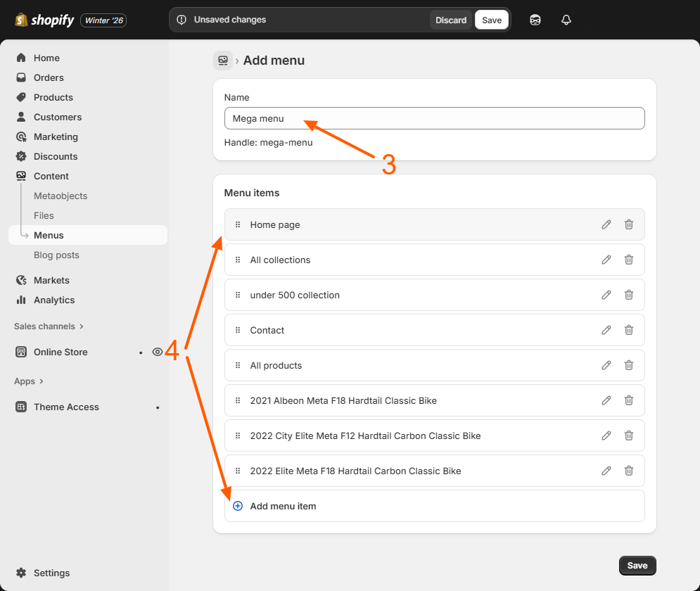Click the plus icon for Add menu item

pyautogui.click(x=238, y=506)
